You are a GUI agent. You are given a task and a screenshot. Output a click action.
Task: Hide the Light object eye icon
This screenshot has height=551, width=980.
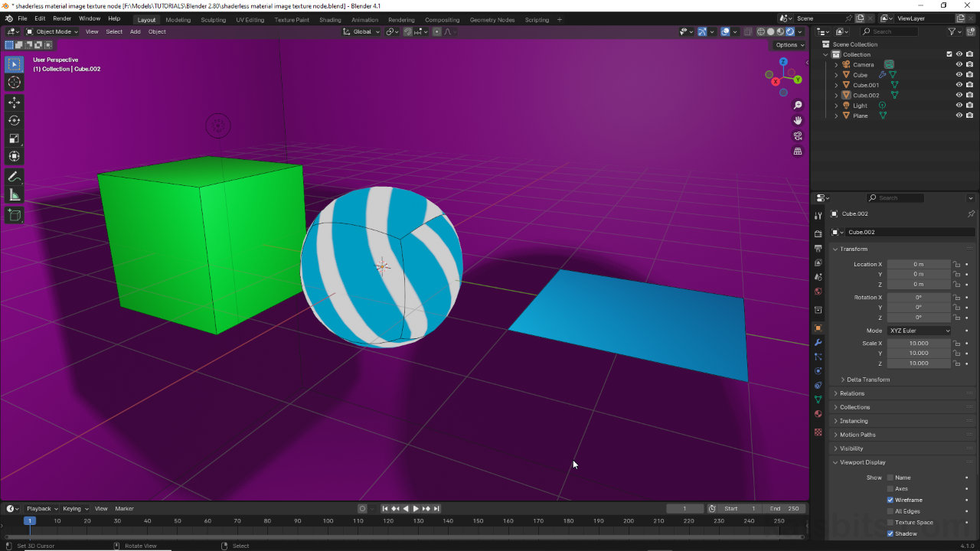point(959,106)
